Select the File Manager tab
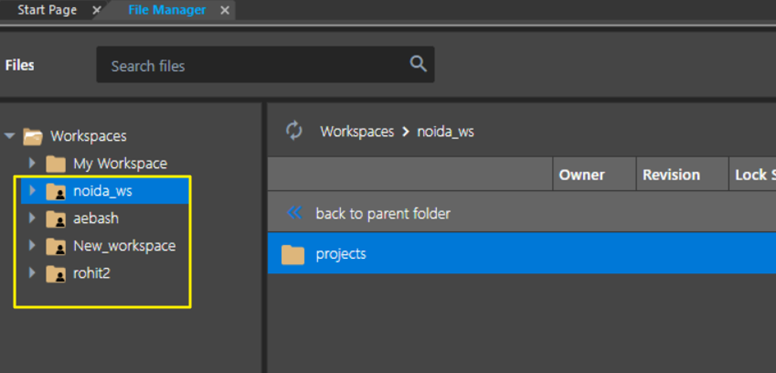 click(167, 10)
